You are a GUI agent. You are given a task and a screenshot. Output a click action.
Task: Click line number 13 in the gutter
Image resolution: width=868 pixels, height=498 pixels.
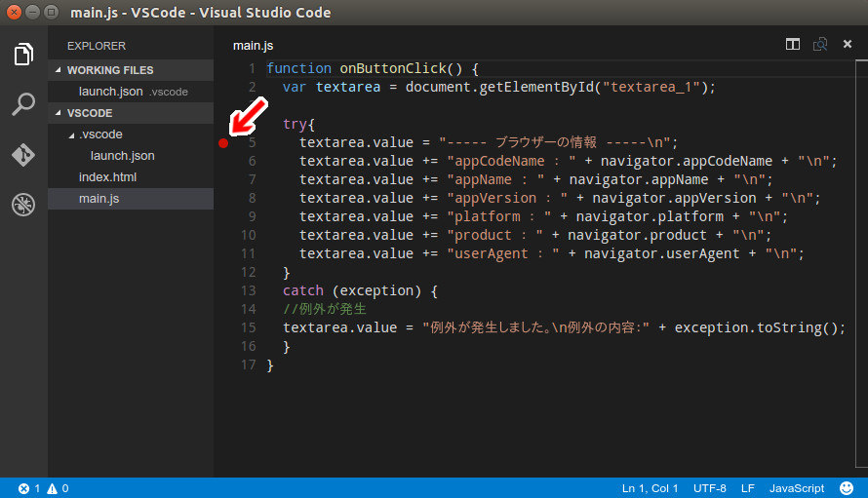pos(249,290)
